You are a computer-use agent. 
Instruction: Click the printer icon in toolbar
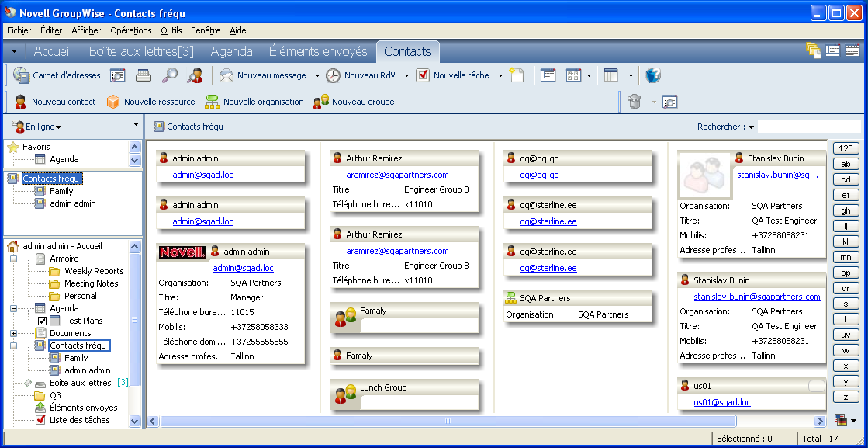pyautogui.click(x=144, y=75)
